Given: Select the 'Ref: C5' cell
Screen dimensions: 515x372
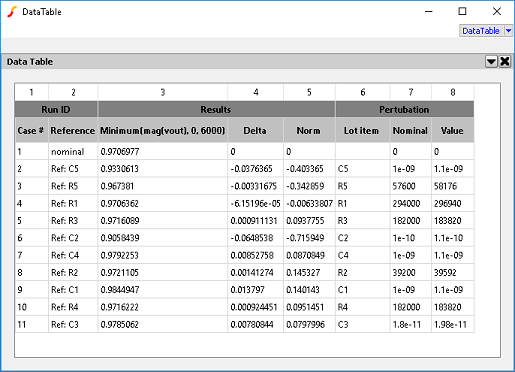Looking at the screenshot, I should (x=73, y=169).
